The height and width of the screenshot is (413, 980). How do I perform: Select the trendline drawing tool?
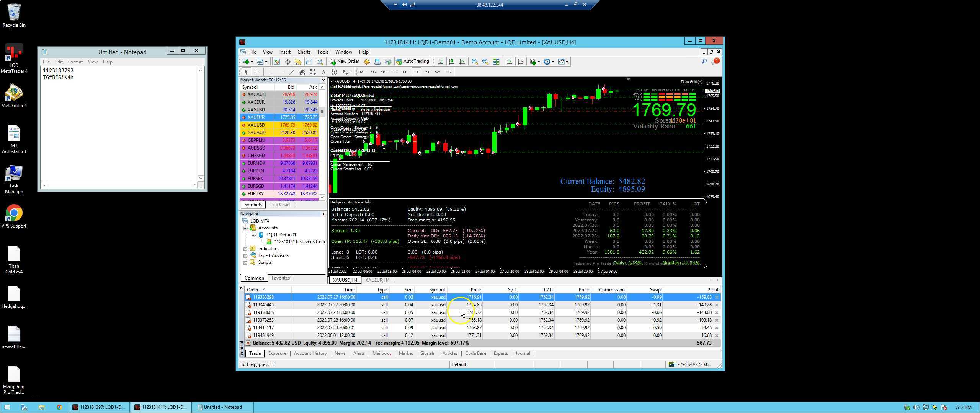point(291,72)
